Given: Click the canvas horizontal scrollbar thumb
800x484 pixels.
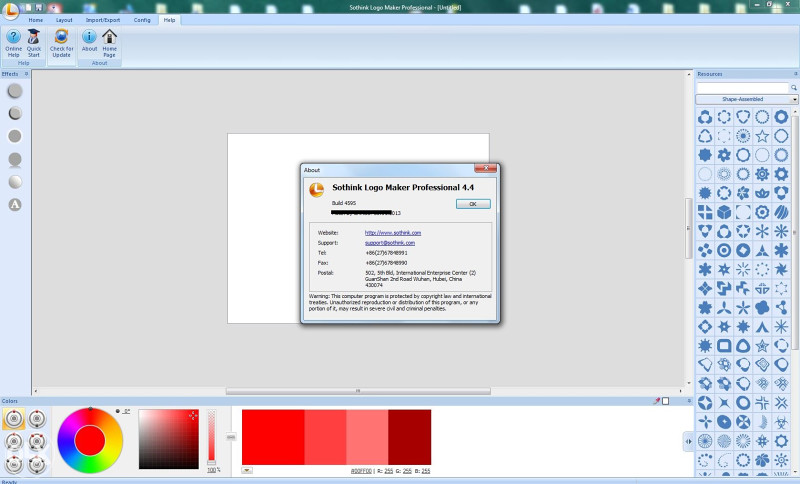Looking at the screenshot, I should (358, 391).
